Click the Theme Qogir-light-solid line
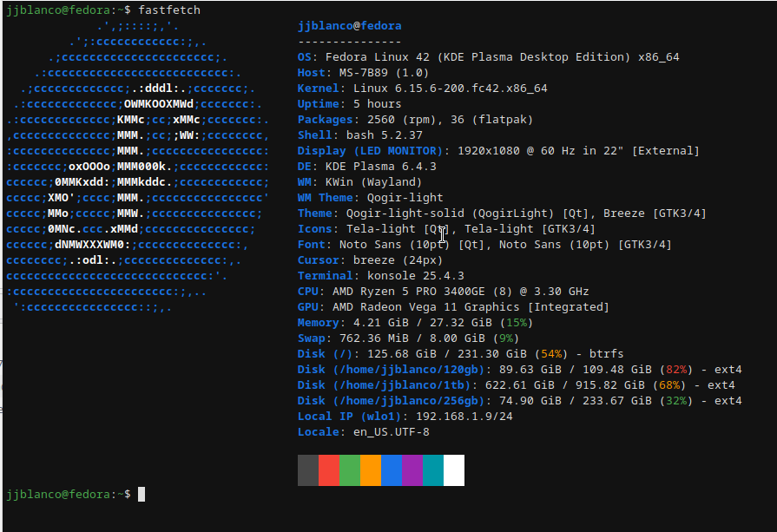This screenshot has height=532, width=777. tap(502, 213)
